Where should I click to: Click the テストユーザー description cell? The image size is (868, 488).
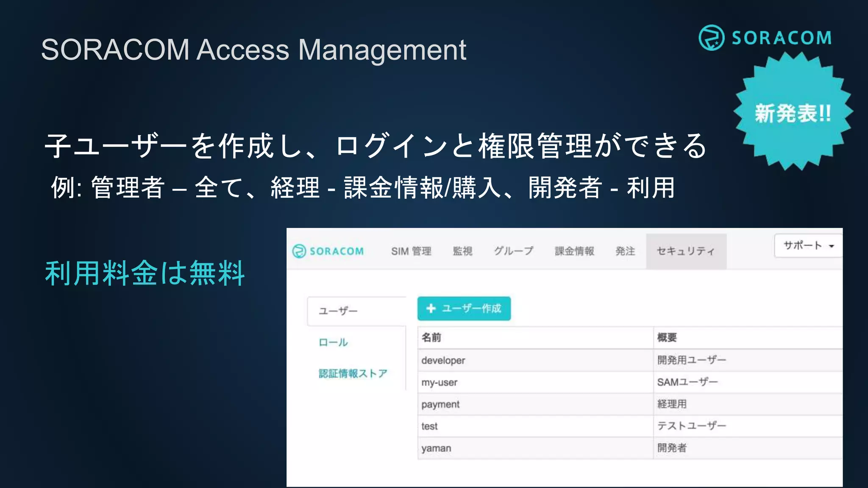click(x=748, y=426)
